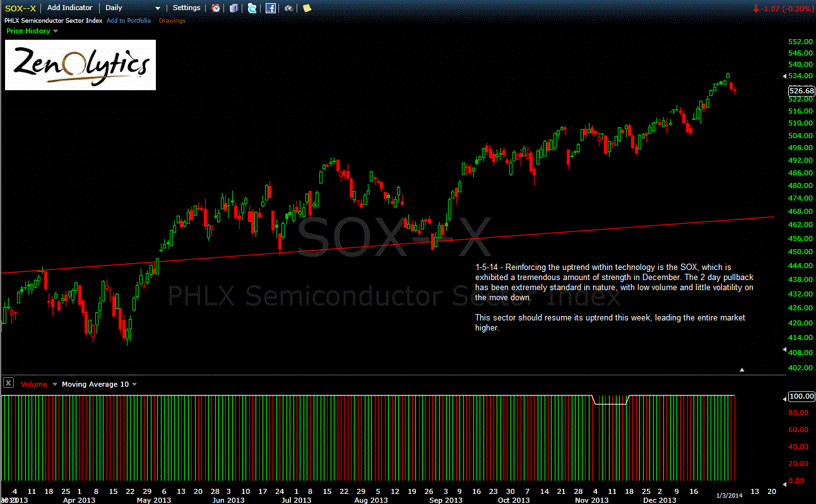Open the Settings menu
Image resolution: width=816 pixels, height=504 pixels.
point(186,8)
